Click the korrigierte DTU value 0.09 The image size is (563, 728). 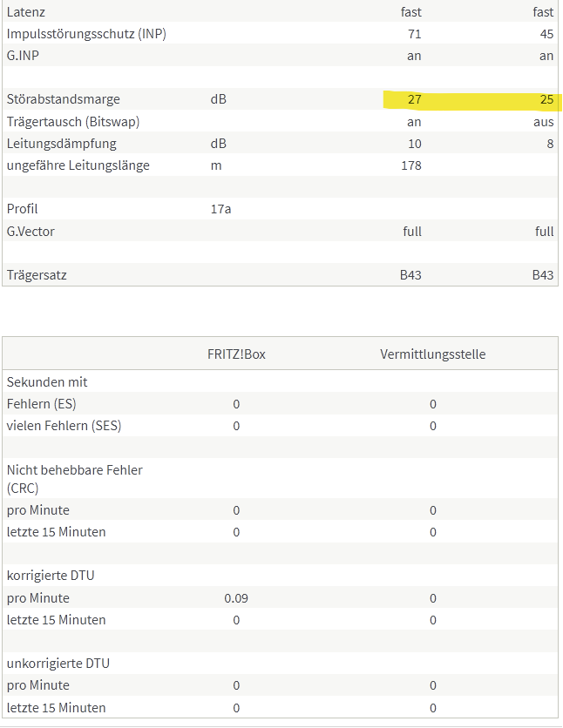pyautogui.click(x=236, y=598)
